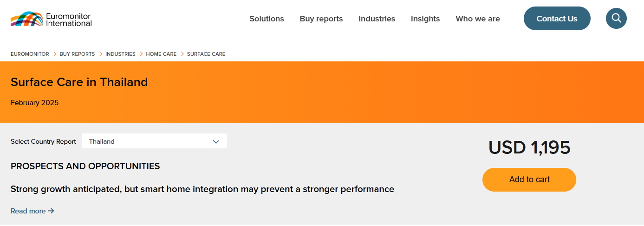Viewport: 644px width, 226px height.
Task: Go to the Home Care breadcrumb
Action: [161, 54]
